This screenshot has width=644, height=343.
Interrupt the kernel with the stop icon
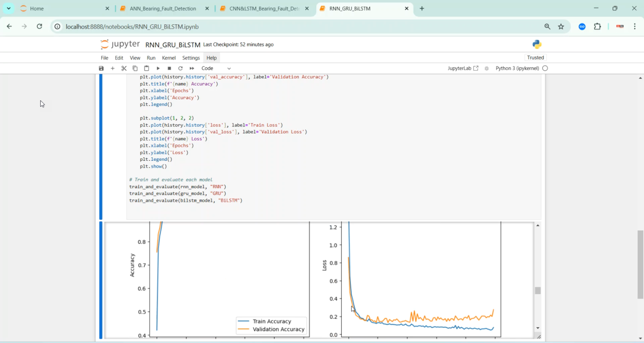(169, 68)
